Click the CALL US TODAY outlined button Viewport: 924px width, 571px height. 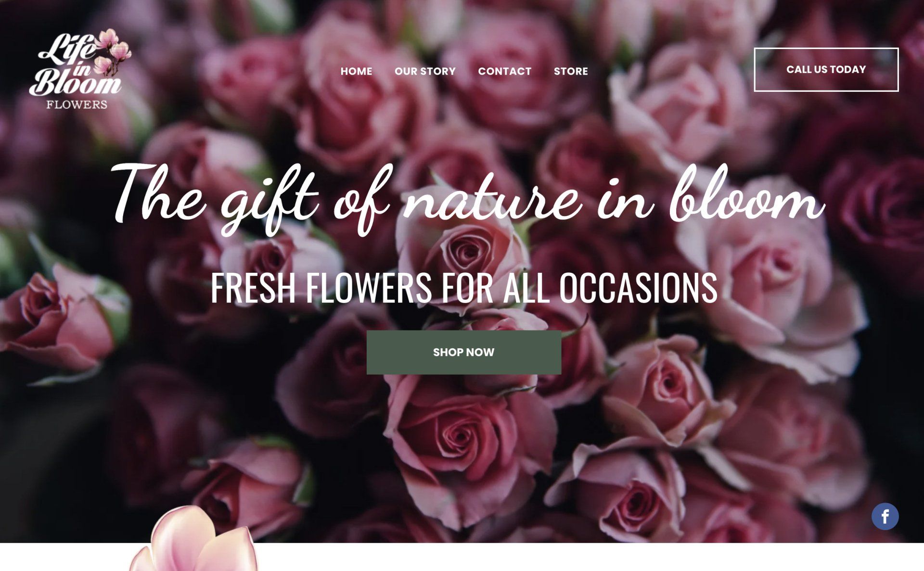tap(826, 70)
